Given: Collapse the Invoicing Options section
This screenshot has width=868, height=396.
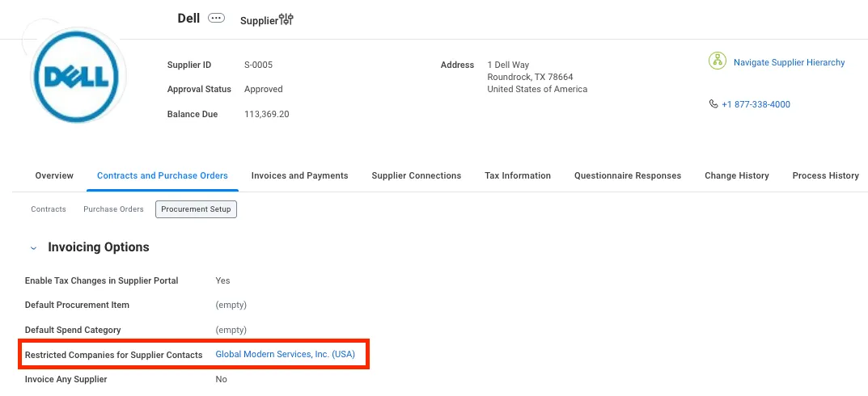Looking at the screenshot, I should 34,248.
